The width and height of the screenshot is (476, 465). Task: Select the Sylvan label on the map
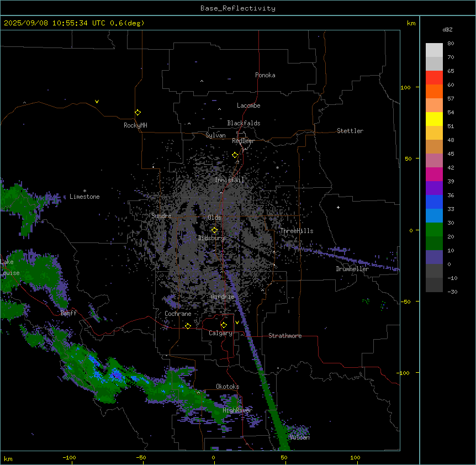point(215,135)
